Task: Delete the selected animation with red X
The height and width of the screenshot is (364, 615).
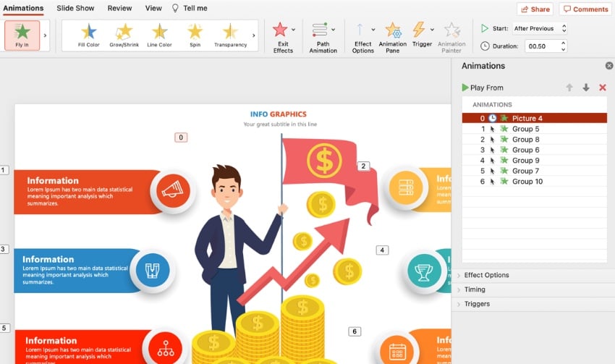Action: (x=603, y=88)
